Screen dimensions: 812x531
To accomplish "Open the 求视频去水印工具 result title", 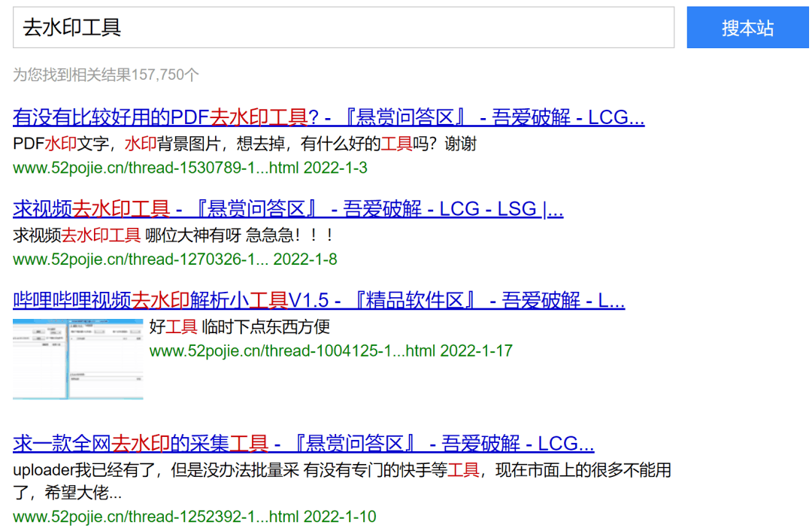I will (288, 209).
